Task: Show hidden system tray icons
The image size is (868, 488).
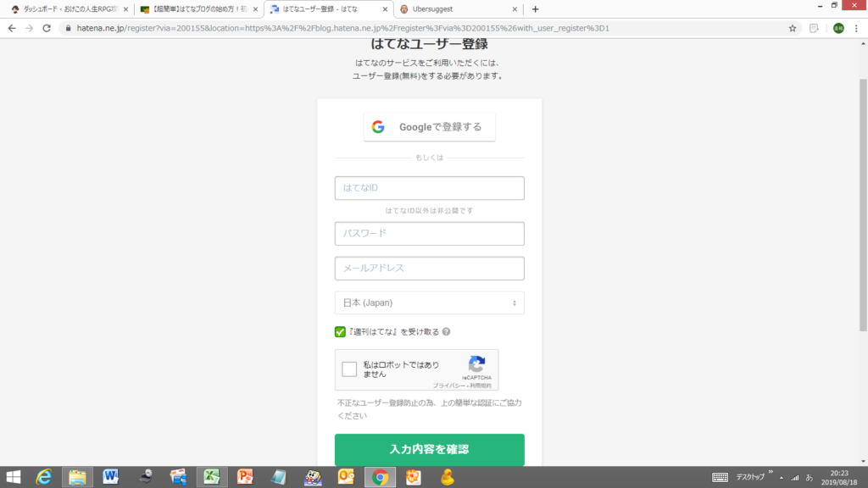Action: (x=782, y=478)
